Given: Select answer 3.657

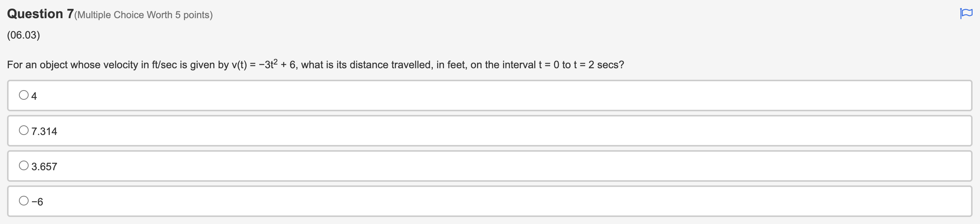Looking at the screenshot, I should click(x=23, y=165).
